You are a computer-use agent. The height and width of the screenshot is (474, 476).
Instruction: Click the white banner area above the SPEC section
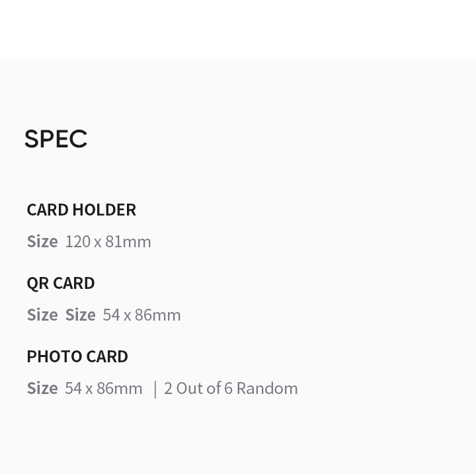pos(238,30)
